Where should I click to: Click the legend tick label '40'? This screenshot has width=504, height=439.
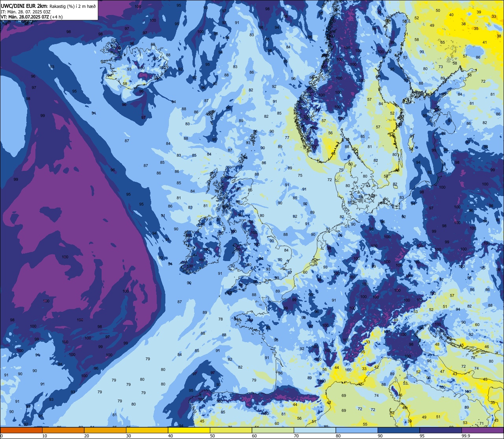click(x=170, y=436)
